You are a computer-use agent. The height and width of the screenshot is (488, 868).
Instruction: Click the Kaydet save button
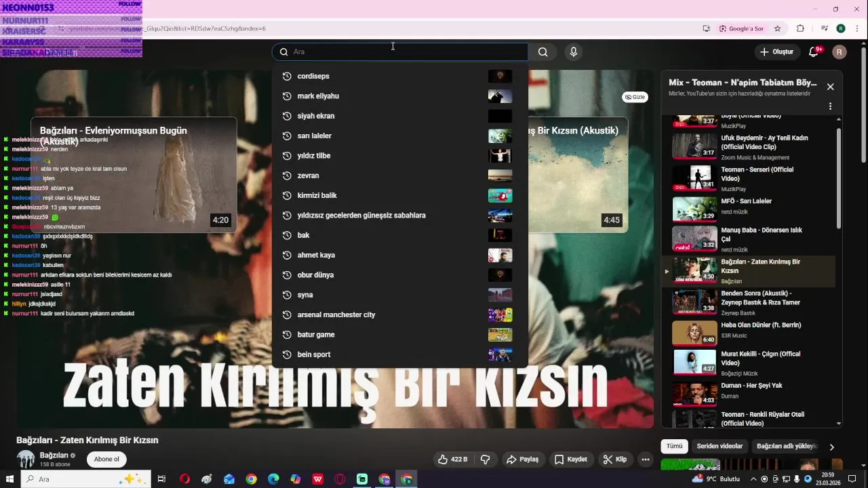(x=571, y=460)
